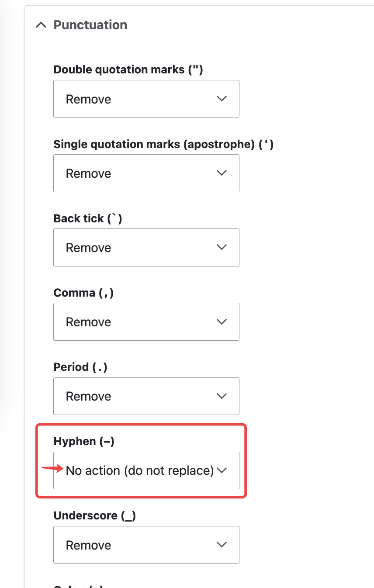The height and width of the screenshot is (588, 374).
Task: Open the Underscore action dropdown
Action: [146, 545]
